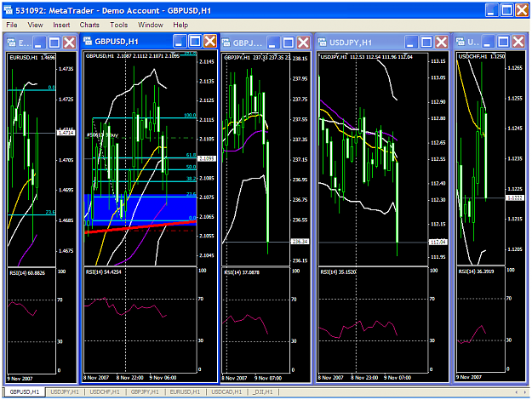The width and height of the screenshot is (532, 400).
Task: Close the main MetaTrader window
Action: [x=522, y=10]
